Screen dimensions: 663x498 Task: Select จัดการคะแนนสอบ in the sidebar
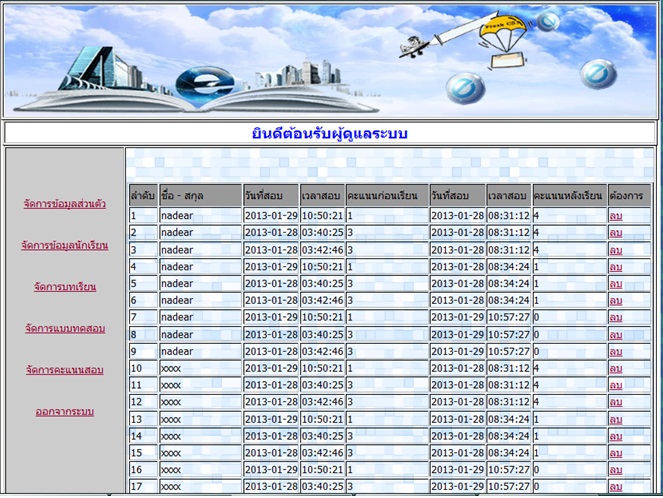click(65, 370)
